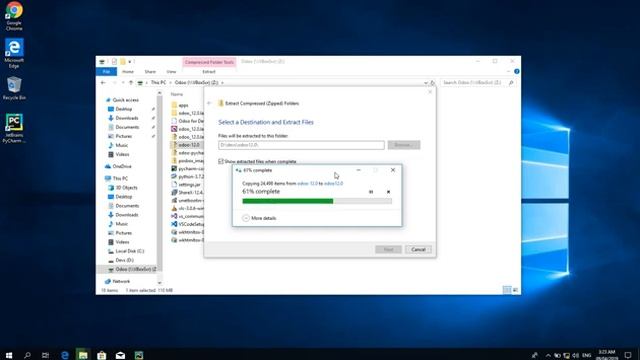This screenshot has width=640, height=360.
Task: Open Google Chrome from the desktop
Action: [x=14, y=16]
